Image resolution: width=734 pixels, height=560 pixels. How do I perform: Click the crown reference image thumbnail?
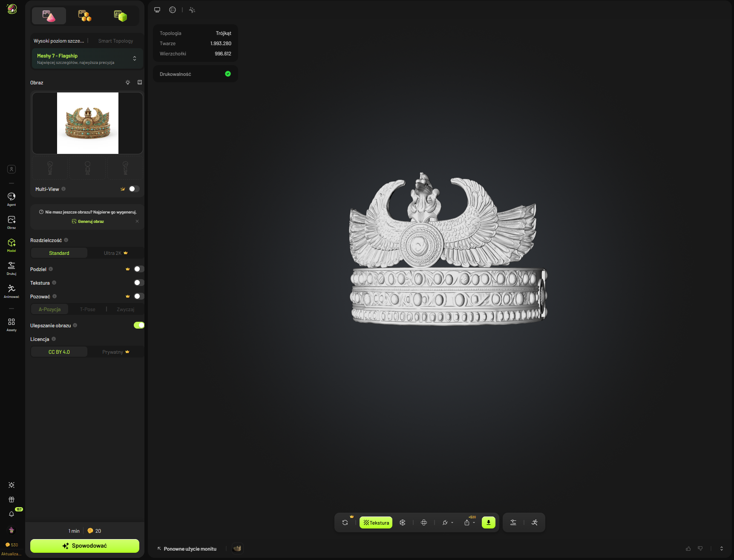[88, 123]
